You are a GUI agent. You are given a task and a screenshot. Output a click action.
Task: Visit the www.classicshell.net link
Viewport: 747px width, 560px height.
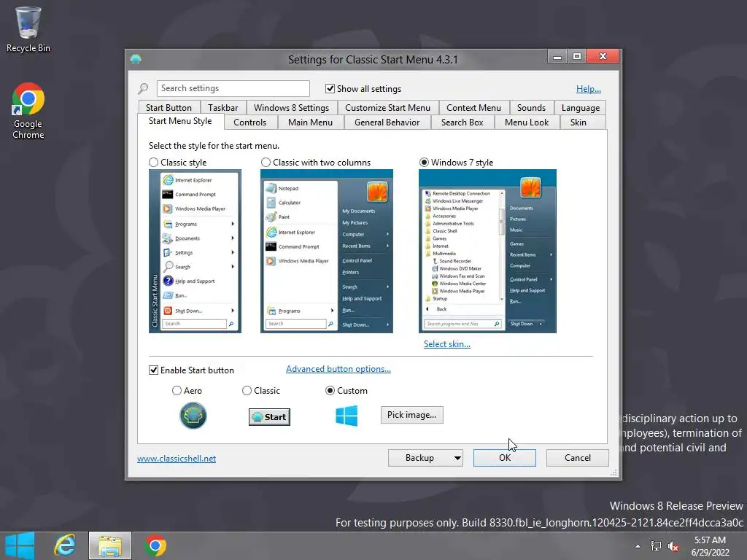177,459
